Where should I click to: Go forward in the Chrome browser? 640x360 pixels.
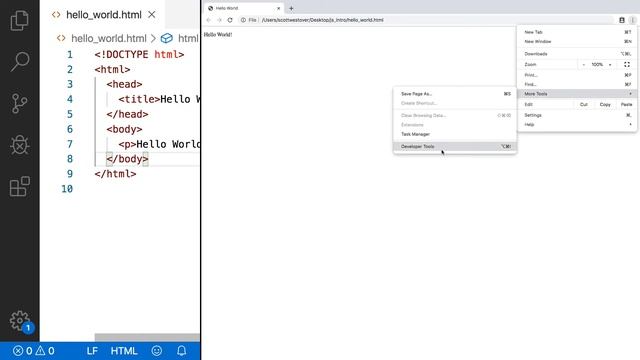click(x=219, y=20)
